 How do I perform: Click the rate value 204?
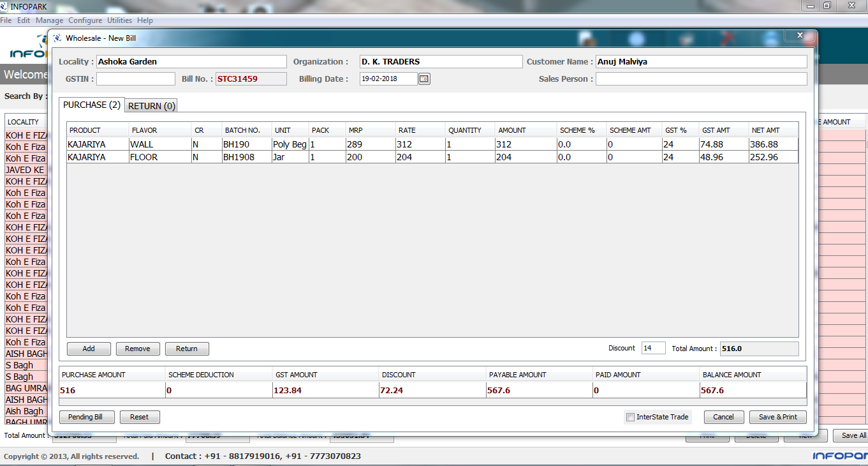(421, 157)
